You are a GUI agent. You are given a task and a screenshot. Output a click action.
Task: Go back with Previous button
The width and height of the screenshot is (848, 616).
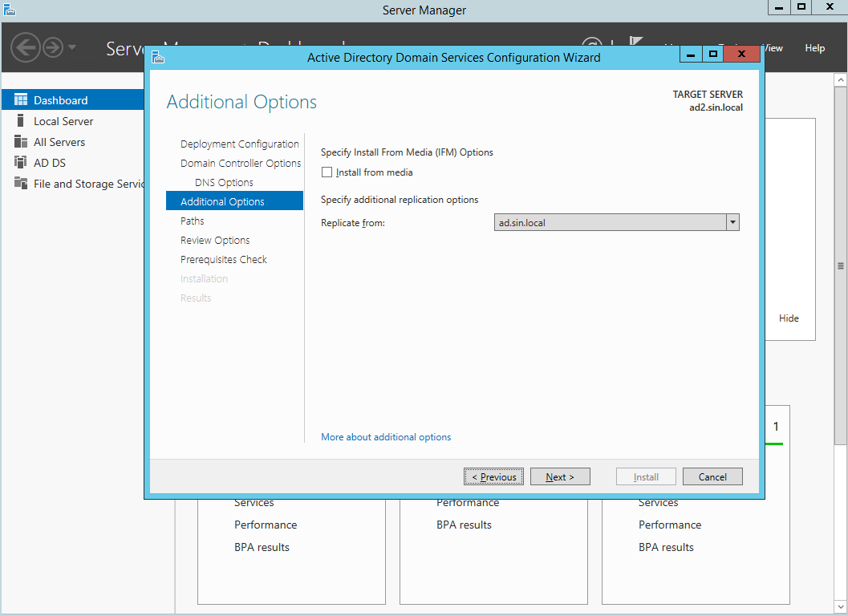point(493,477)
